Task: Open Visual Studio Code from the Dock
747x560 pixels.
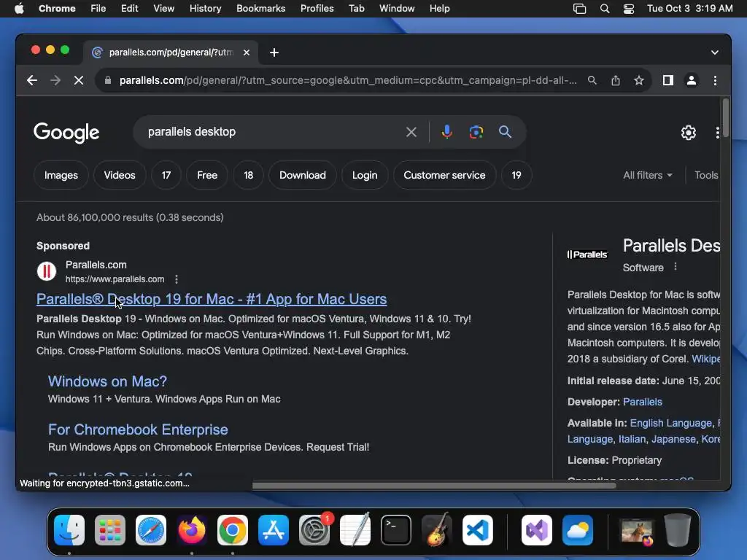Action: (x=478, y=530)
